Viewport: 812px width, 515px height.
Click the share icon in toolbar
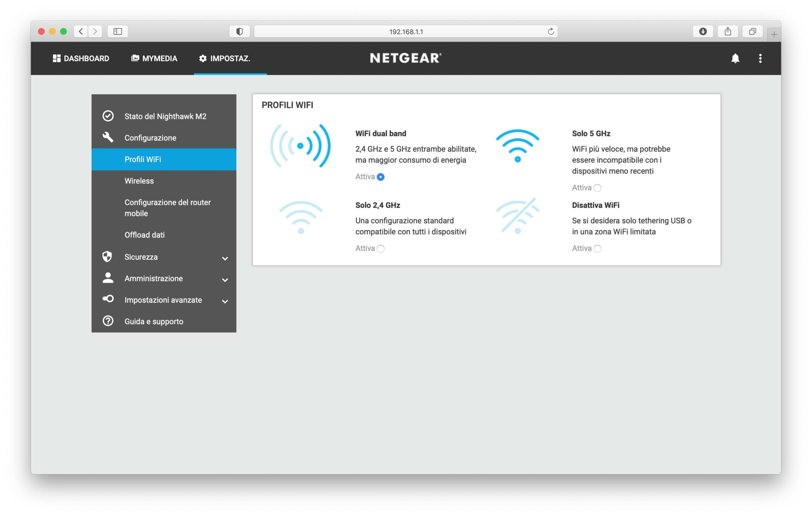(x=728, y=31)
